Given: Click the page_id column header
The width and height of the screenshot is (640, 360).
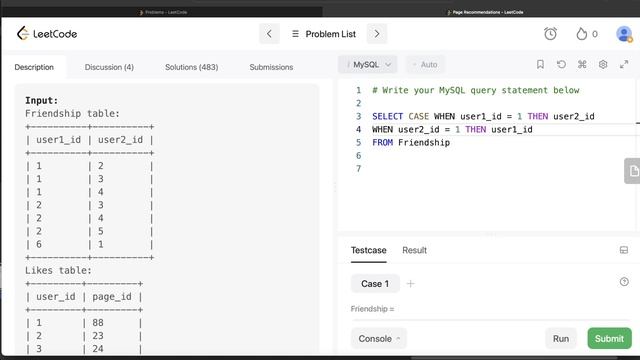Looking at the screenshot, I should [112, 297].
